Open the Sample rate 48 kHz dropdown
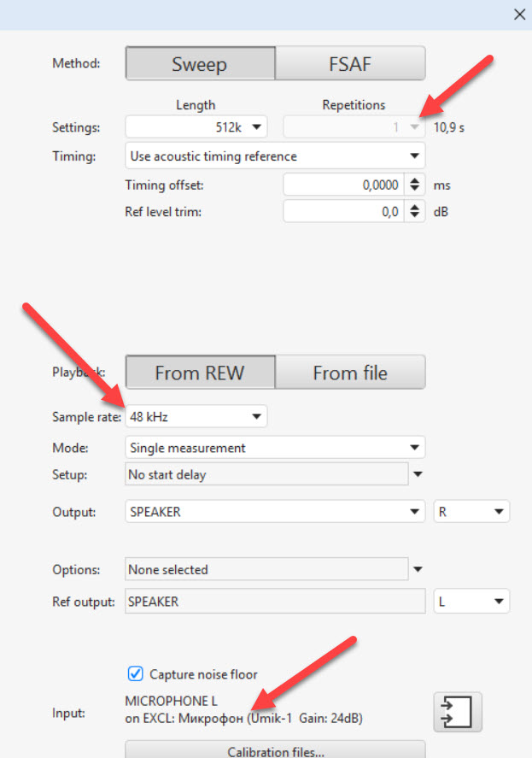Screen dimensions: 532x758 [x=196, y=416]
